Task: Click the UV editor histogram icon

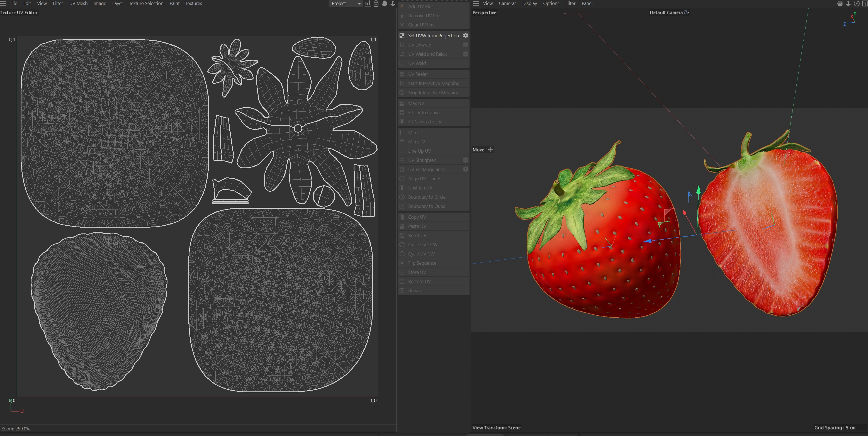Action: [x=367, y=3]
